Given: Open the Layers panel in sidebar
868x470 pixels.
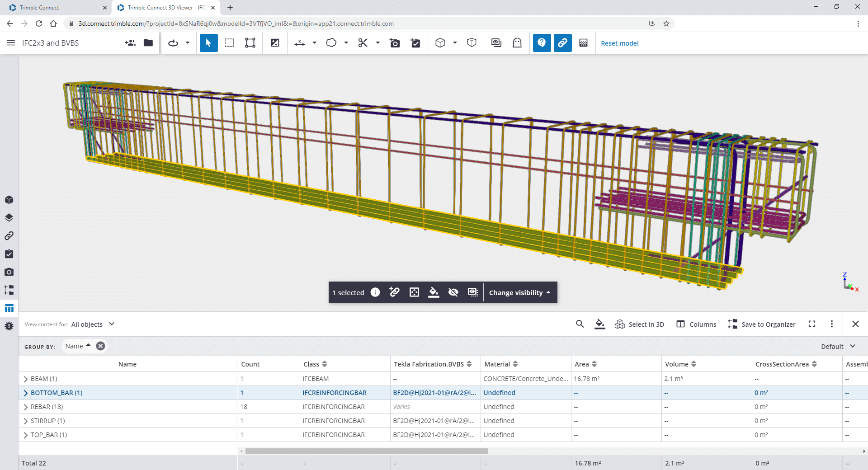Looking at the screenshot, I should (x=9, y=218).
